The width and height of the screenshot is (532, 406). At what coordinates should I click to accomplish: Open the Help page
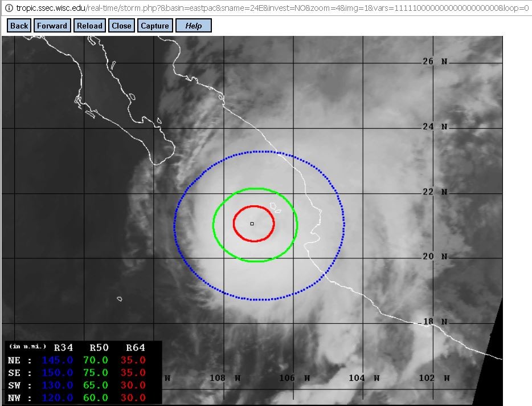pyautogui.click(x=194, y=26)
